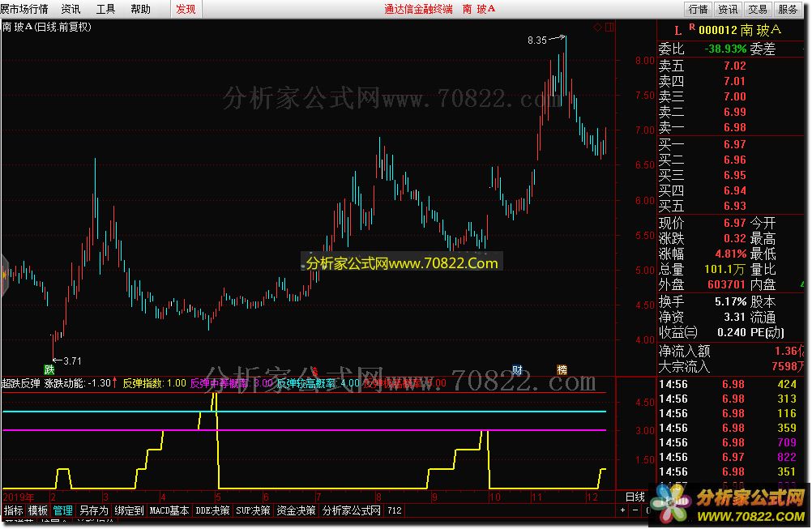The width and height of the screenshot is (812, 529).
Task: Click the 净资 value 3.31
Action: (734, 318)
